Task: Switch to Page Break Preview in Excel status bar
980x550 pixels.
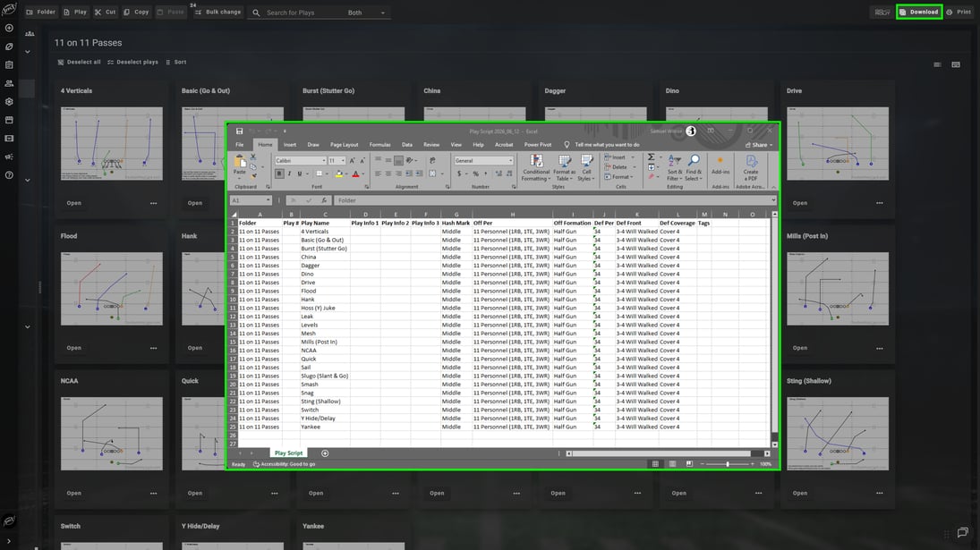Action: pos(689,464)
